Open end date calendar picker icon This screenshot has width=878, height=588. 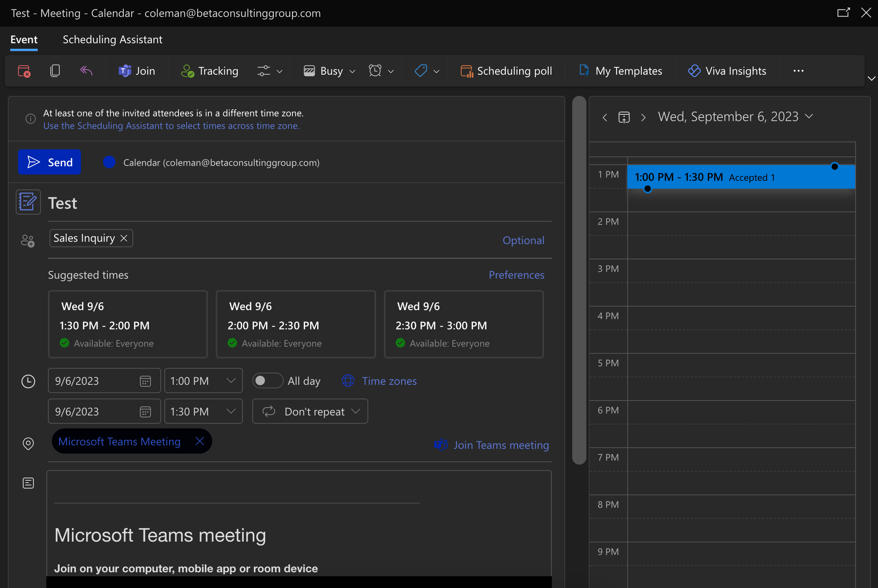pos(145,412)
